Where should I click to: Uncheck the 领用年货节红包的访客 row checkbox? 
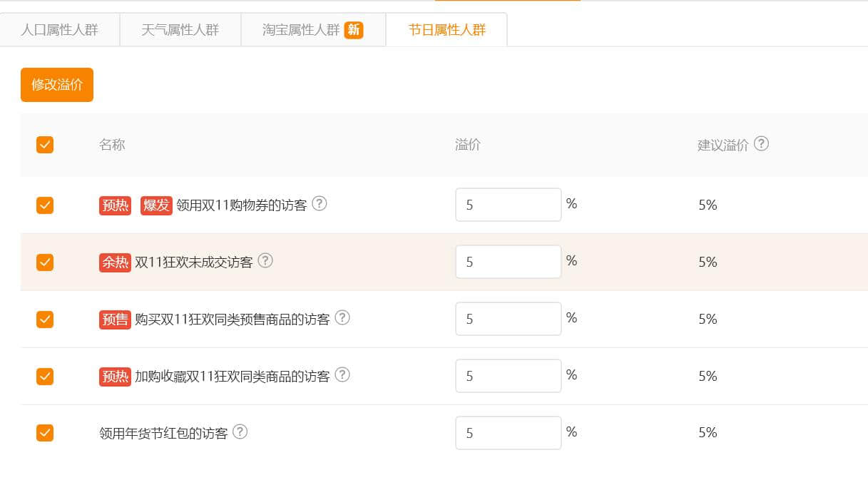[x=45, y=433]
